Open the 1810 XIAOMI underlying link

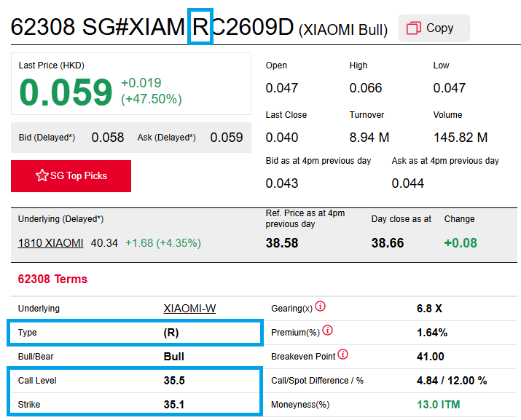tap(50, 242)
